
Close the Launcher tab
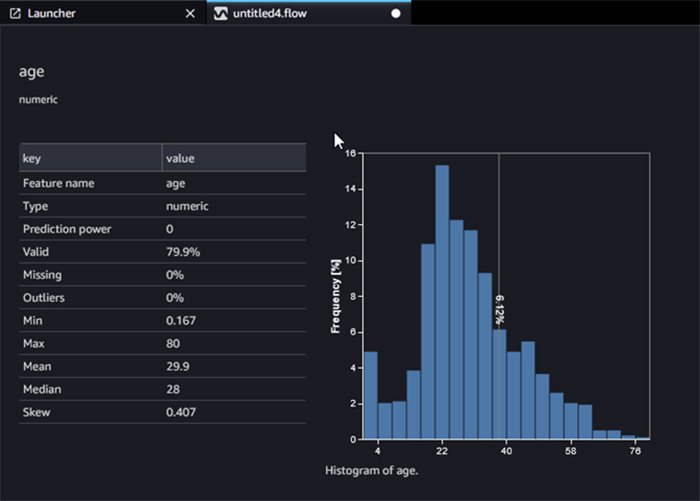coord(191,14)
